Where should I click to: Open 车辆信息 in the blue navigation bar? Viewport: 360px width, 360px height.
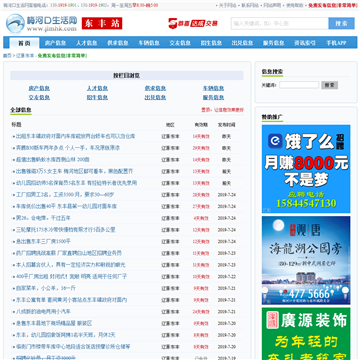[149, 43]
